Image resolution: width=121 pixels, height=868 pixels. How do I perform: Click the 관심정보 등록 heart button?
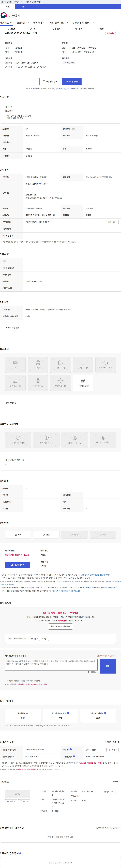point(50,82)
